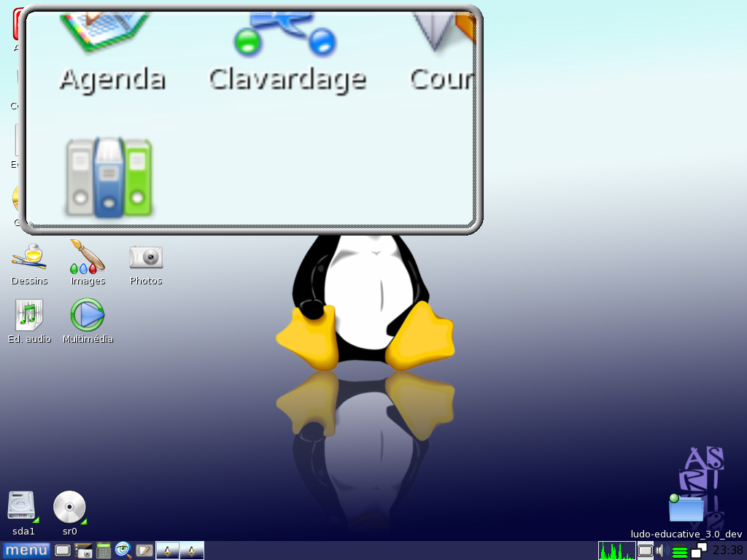Click the green stacked-bars tray icon
This screenshot has height=560, width=747.
[679, 551]
